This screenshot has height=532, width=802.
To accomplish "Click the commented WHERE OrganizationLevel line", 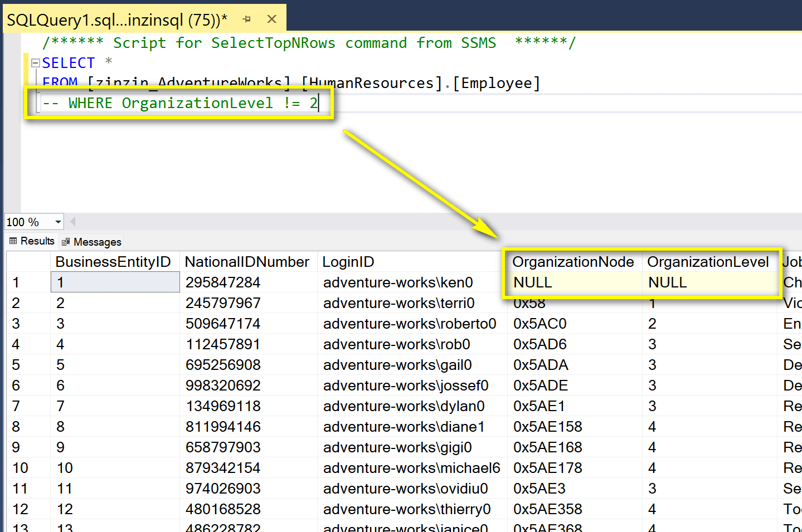I will (x=180, y=103).
